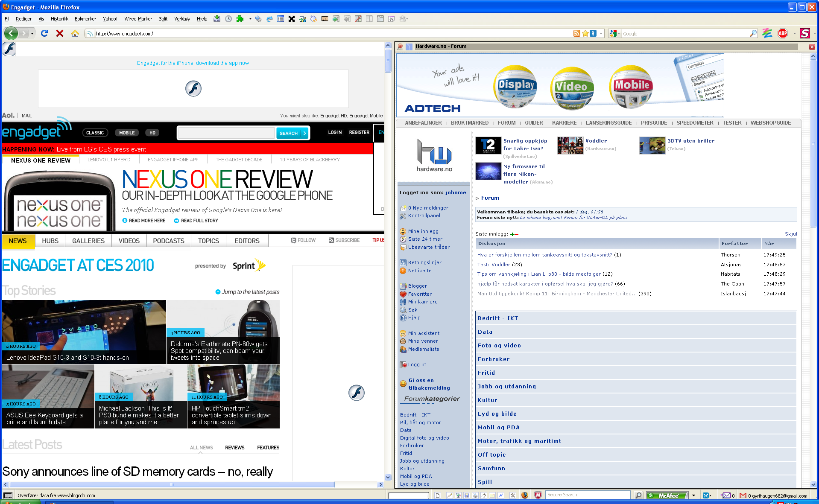Open the Motor, trafikk og maritimt category
Screen dimensions: 819x504
(519, 441)
